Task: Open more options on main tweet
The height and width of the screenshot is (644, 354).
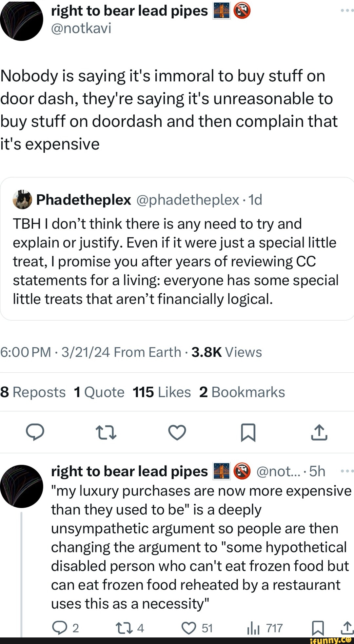Action: coord(347,11)
